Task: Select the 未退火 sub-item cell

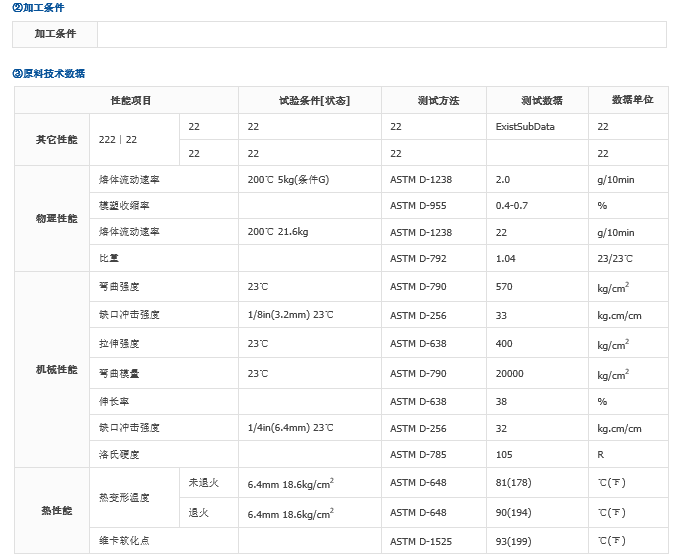Action: [x=203, y=483]
